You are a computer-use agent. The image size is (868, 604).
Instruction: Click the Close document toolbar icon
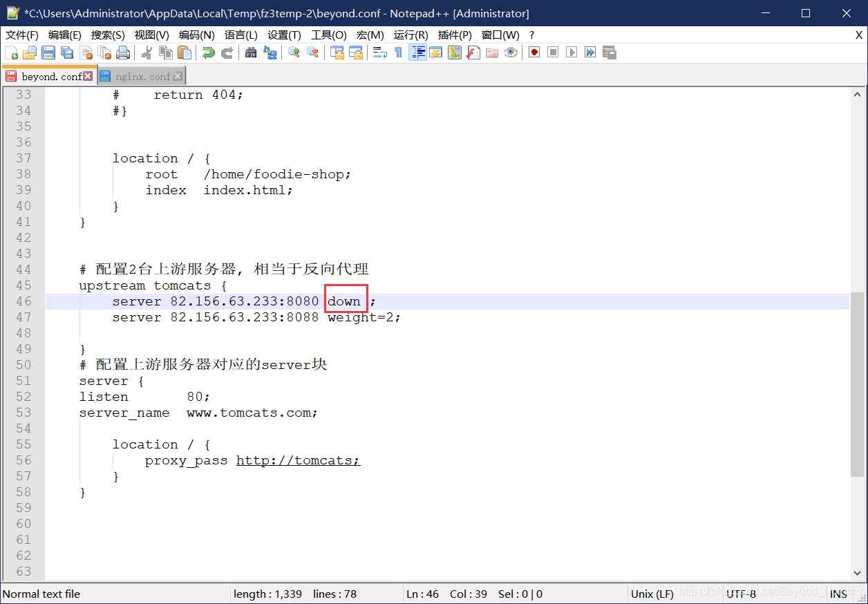tap(86, 53)
